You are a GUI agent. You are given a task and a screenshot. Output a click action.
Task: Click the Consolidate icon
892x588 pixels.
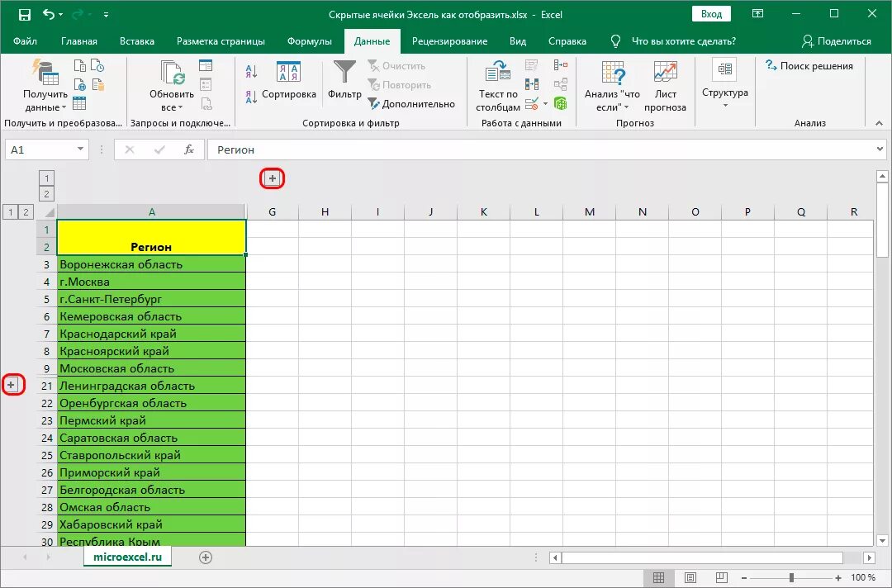click(x=560, y=66)
